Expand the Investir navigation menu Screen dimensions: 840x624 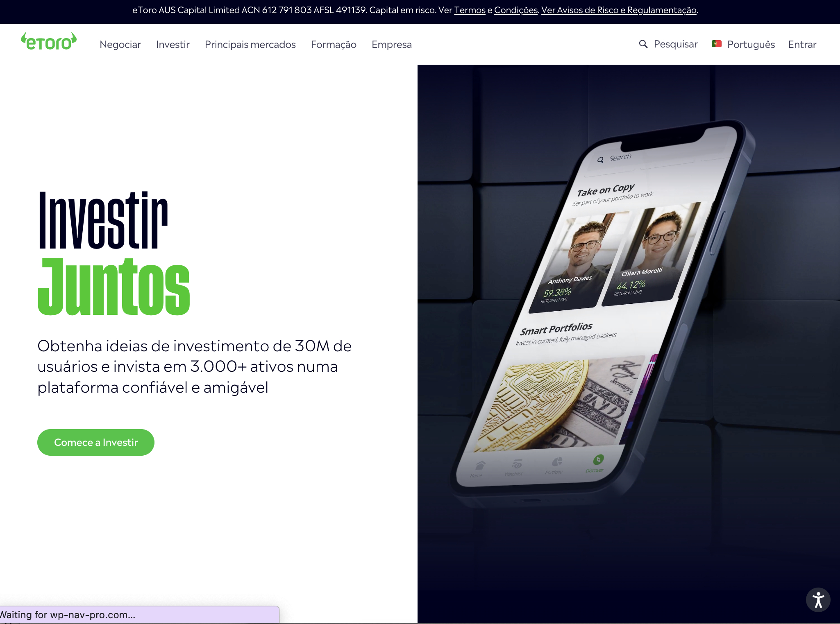(173, 44)
